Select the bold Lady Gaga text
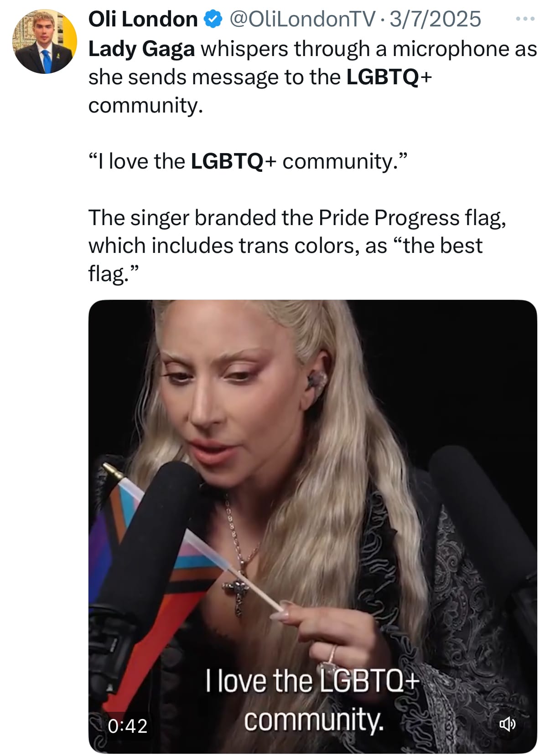This screenshot has width=550, height=756. [x=141, y=49]
